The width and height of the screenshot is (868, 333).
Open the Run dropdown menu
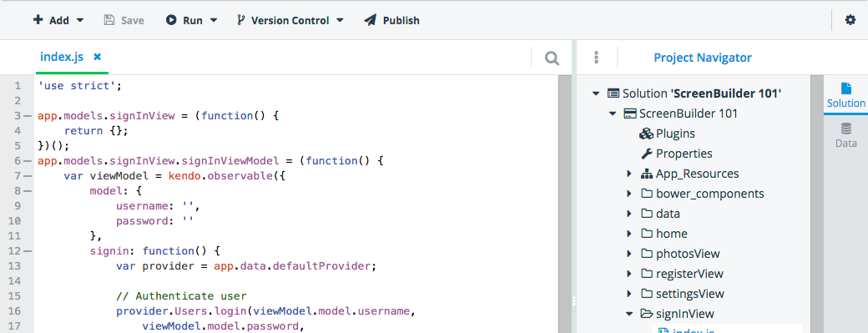point(191,21)
